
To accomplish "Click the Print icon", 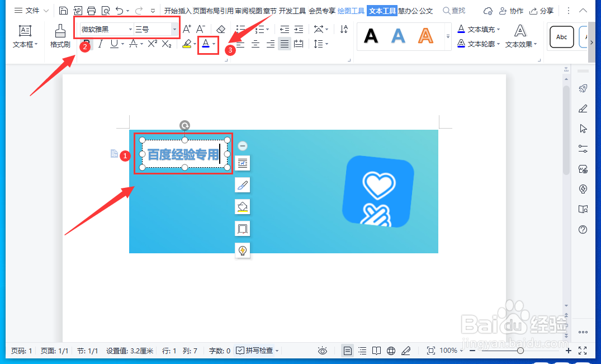I will pyautogui.click(x=91, y=11).
